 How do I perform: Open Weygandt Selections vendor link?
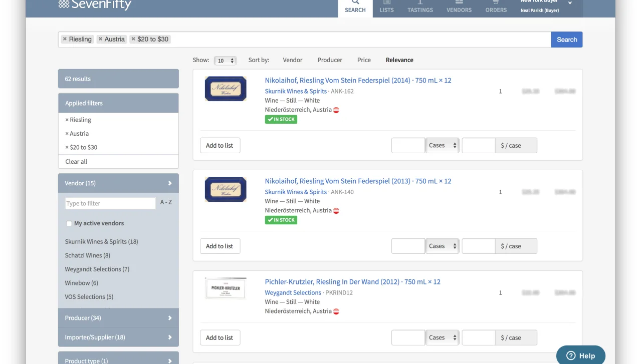point(293,293)
